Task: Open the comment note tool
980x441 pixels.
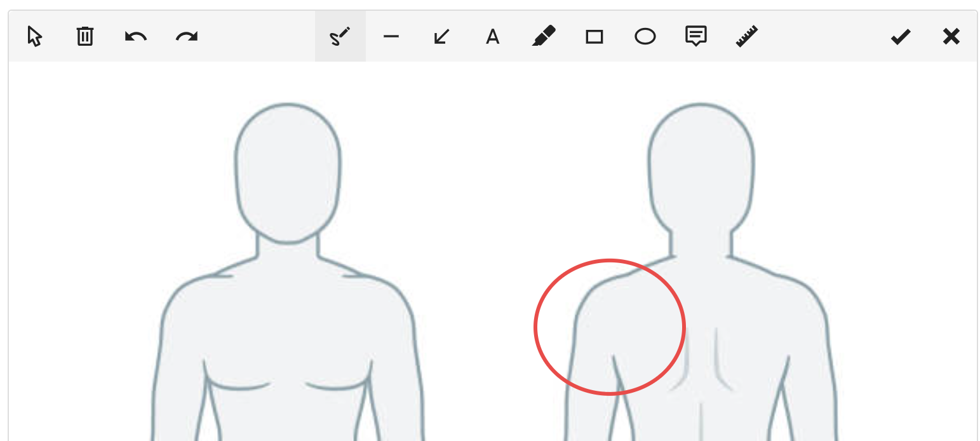Action: coord(696,37)
